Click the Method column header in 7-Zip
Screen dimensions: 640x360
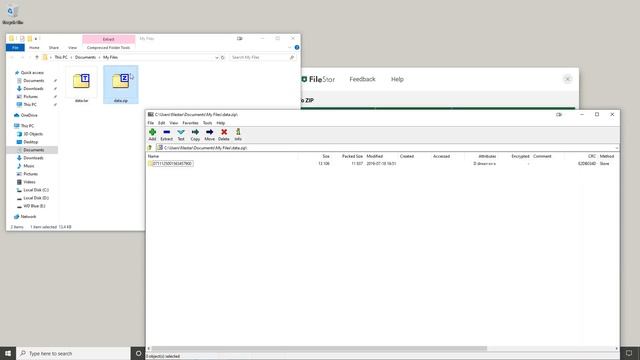pos(607,156)
